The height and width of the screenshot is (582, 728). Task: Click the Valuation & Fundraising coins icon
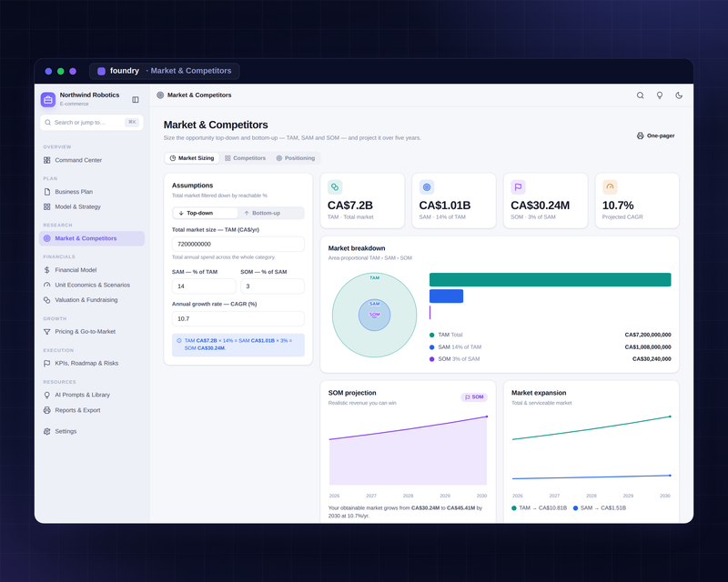tap(47, 300)
